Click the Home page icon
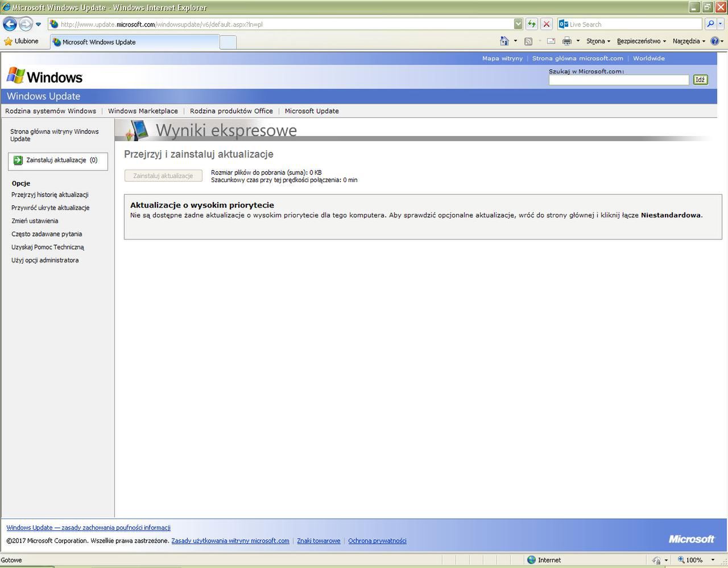Image resolution: width=728 pixels, height=568 pixels. (504, 41)
